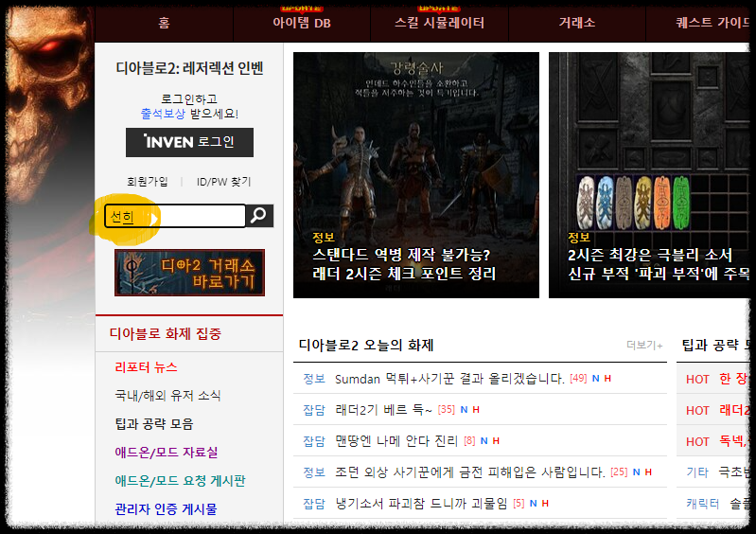The image size is (756, 534).
Task: Open the 회원가입 link
Action: click(x=148, y=182)
